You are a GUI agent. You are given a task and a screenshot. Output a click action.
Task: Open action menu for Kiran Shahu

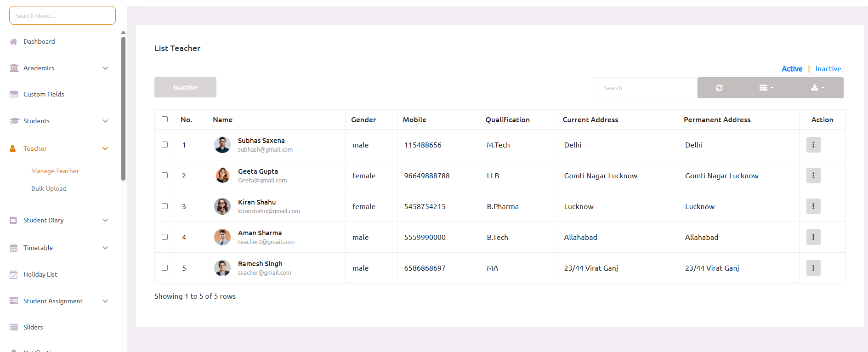(x=813, y=206)
